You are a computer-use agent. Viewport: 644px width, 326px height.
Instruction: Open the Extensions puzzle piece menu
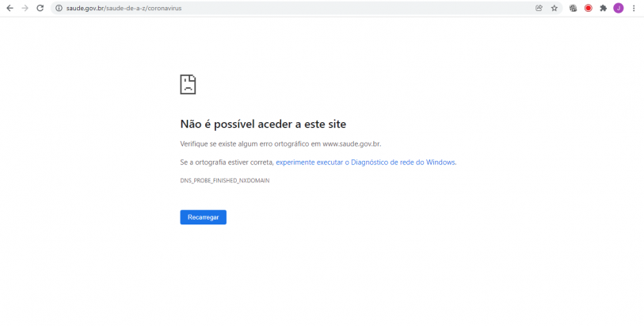coord(603,8)
